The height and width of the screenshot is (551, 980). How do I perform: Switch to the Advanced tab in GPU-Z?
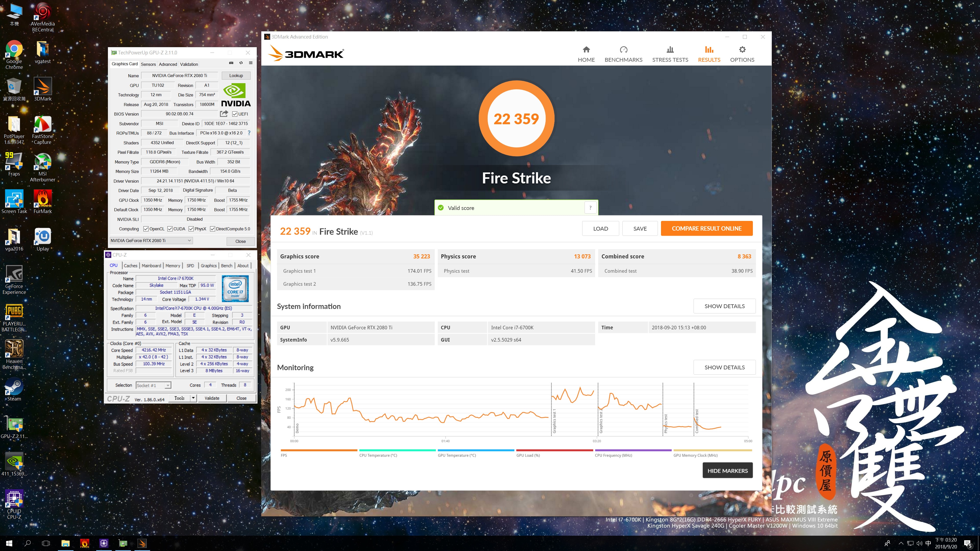coord(168,64)
